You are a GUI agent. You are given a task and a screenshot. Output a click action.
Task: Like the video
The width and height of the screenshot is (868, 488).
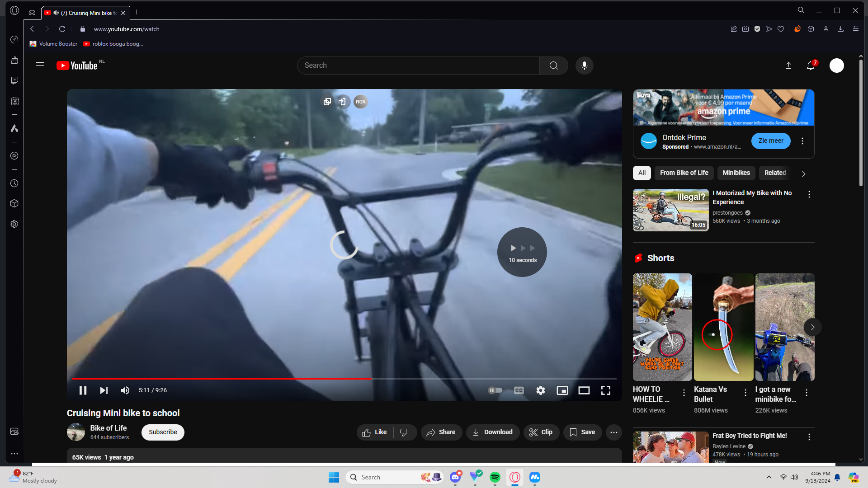click(x=375, y=432)
